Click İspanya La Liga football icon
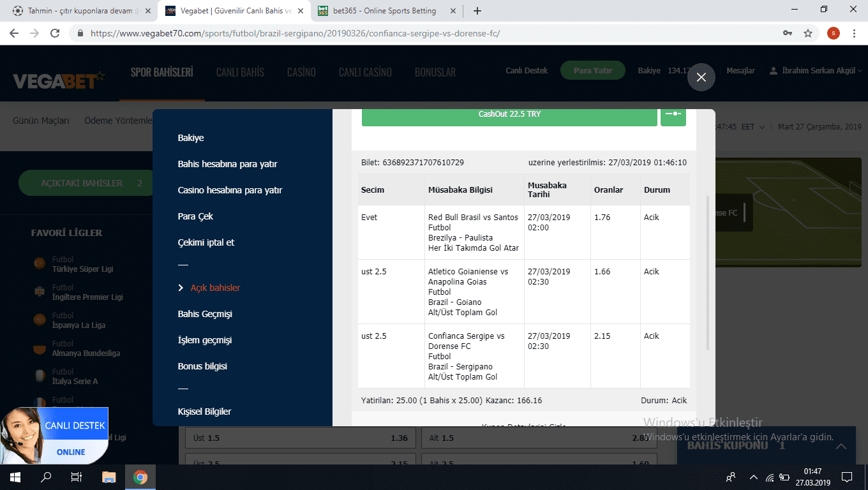This screenshot has width=868, height=490. (x=40, y=320)
